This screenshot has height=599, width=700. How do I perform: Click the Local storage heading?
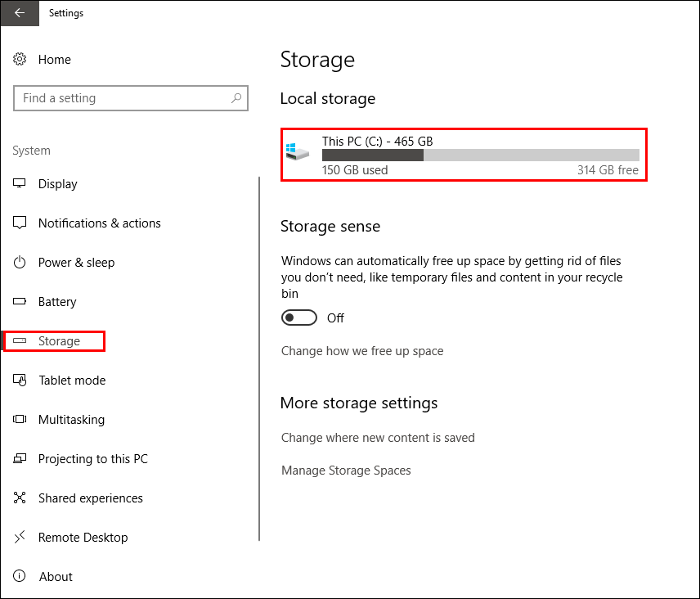click(328, 99)
